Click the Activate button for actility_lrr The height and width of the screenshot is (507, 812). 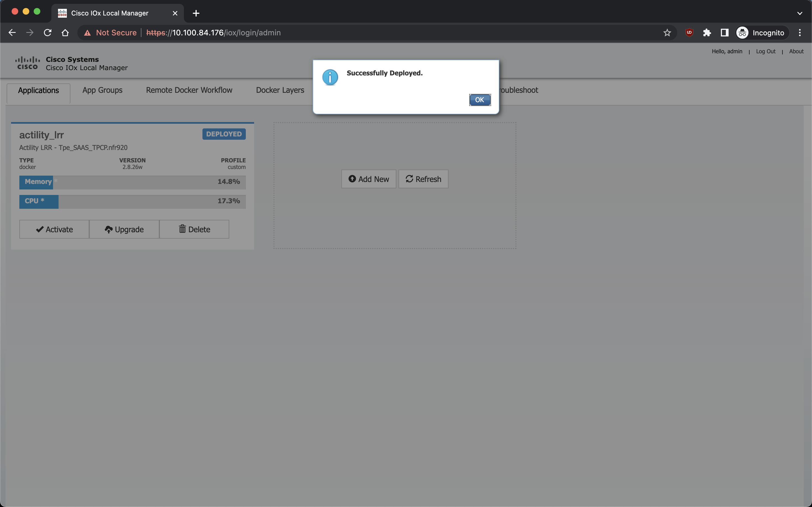[x=54, y=229]
